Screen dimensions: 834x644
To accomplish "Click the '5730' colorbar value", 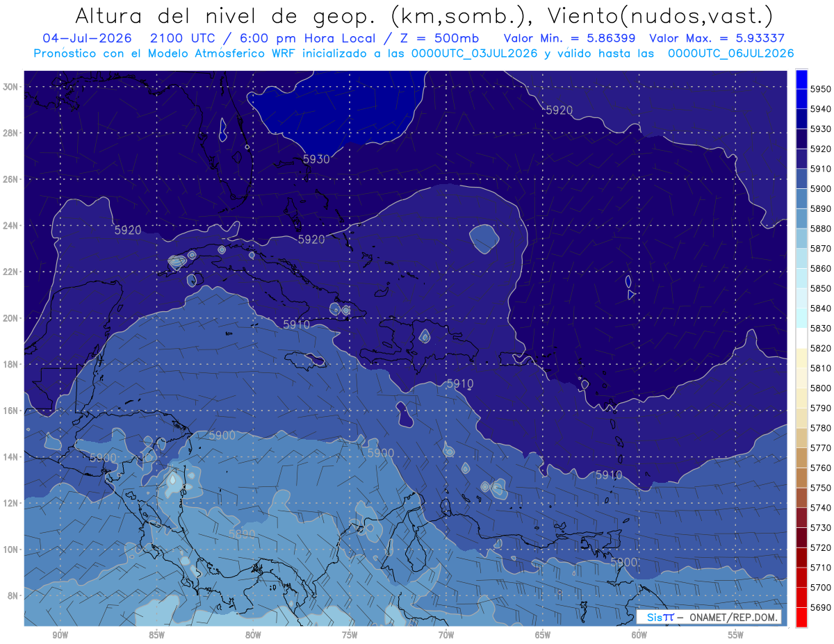I will [821, 527].
